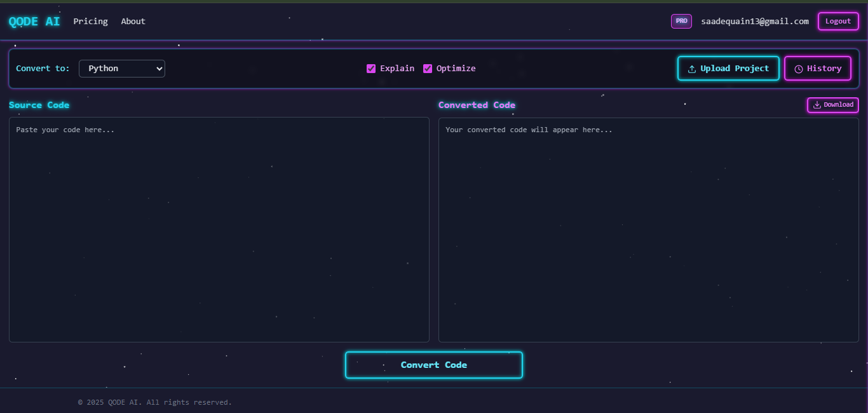Go to the Pricing page

pos(90,22)
